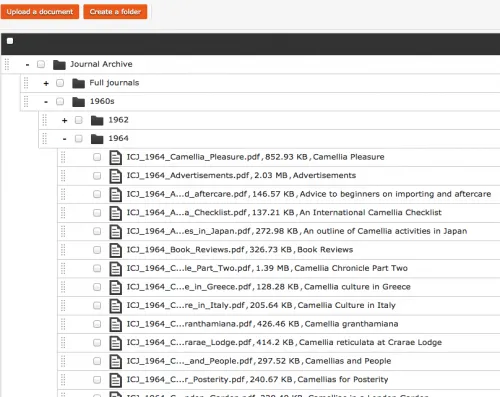Viewport: 500px width, 397px height.
Task: Click document icon for Camellia culture in Greece
Action: [x=116, y=287]
